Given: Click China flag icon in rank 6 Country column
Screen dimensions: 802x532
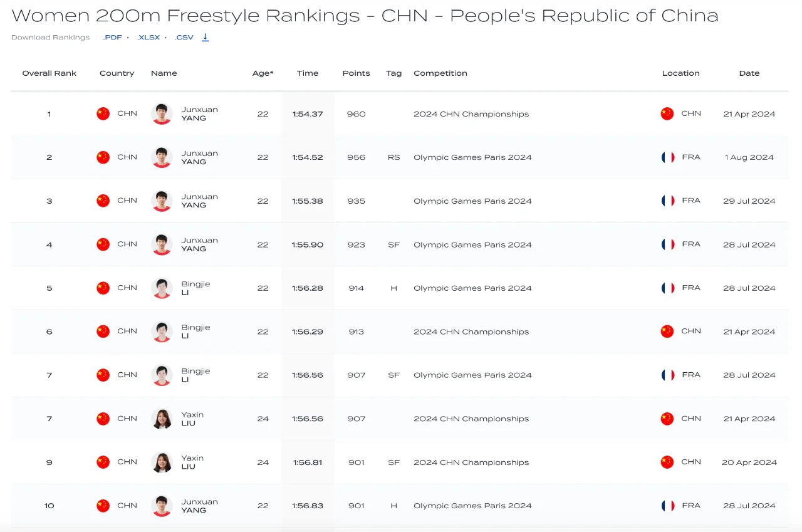Looking at the screenshot, I should coord(103,331).
